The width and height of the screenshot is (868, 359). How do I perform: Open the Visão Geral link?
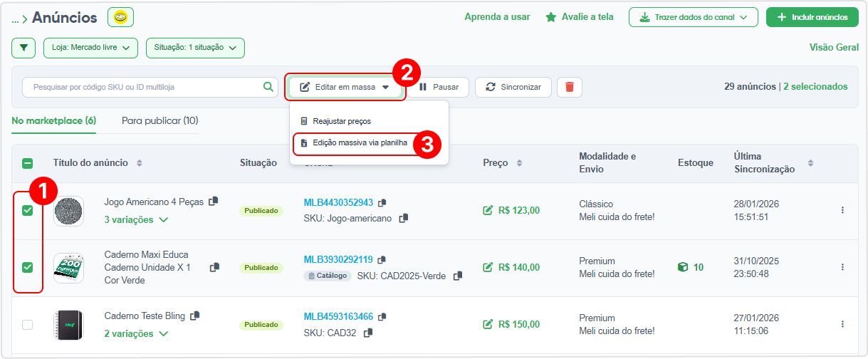[x=834, y=47]
